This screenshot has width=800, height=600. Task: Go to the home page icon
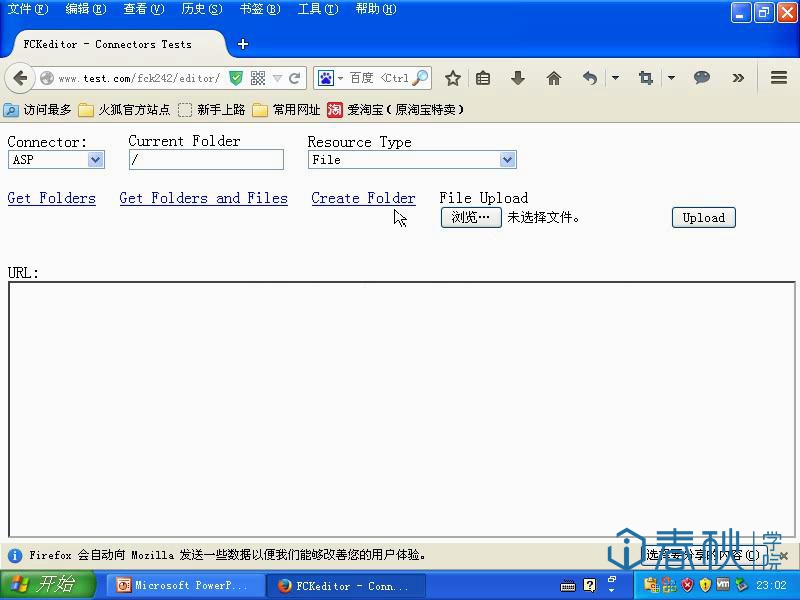coord(554,78)
